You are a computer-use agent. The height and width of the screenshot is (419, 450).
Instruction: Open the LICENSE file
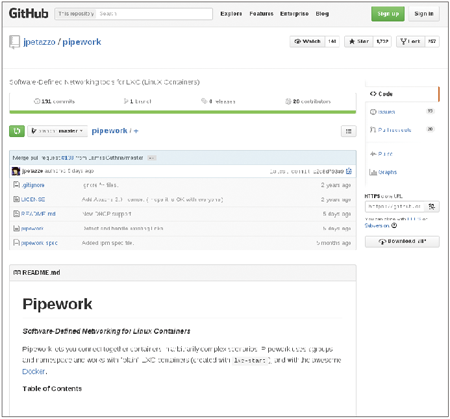[x=33, y=199]
